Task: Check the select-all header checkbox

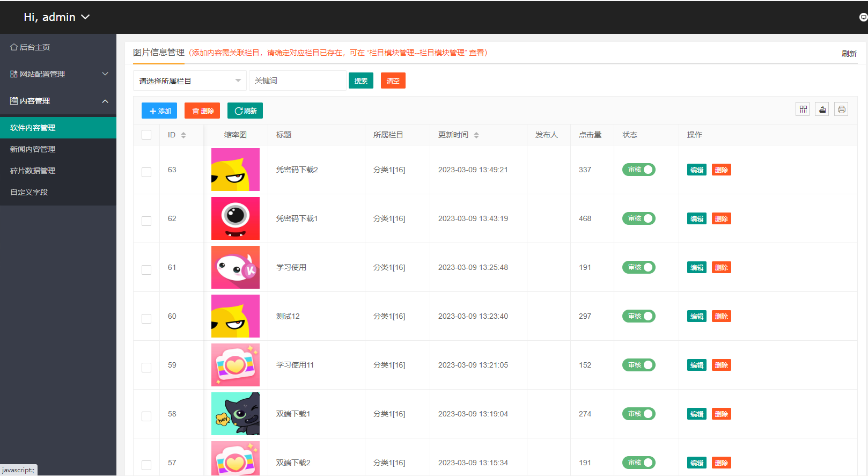Action: point(146,135)
